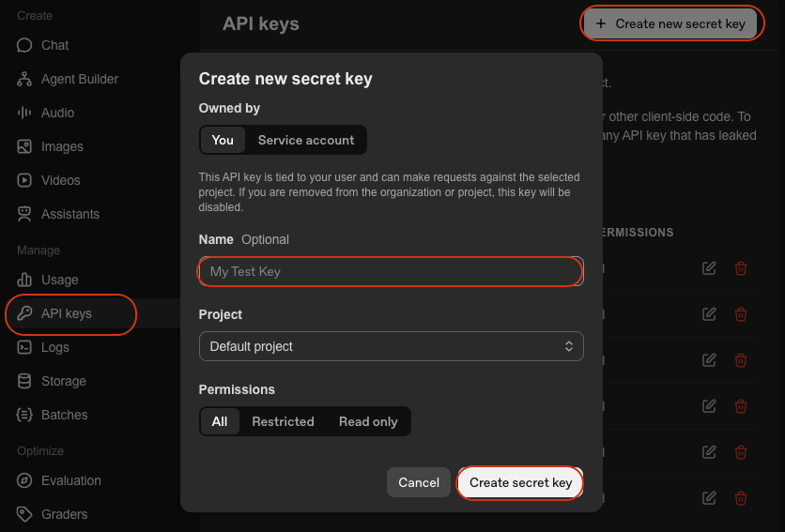The width and height of the screenshot is (785, 532).
Task: Open the Storage page
Action: [x=52, y=381]
